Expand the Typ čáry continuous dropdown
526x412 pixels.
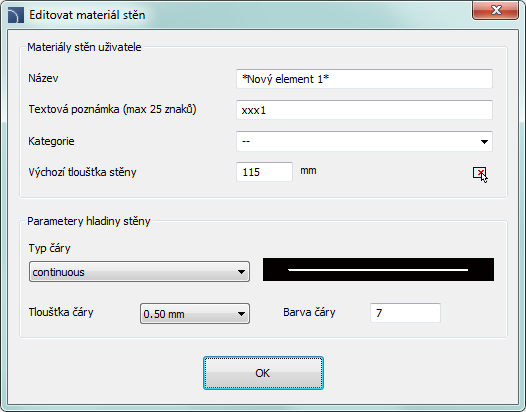point(139,272)
